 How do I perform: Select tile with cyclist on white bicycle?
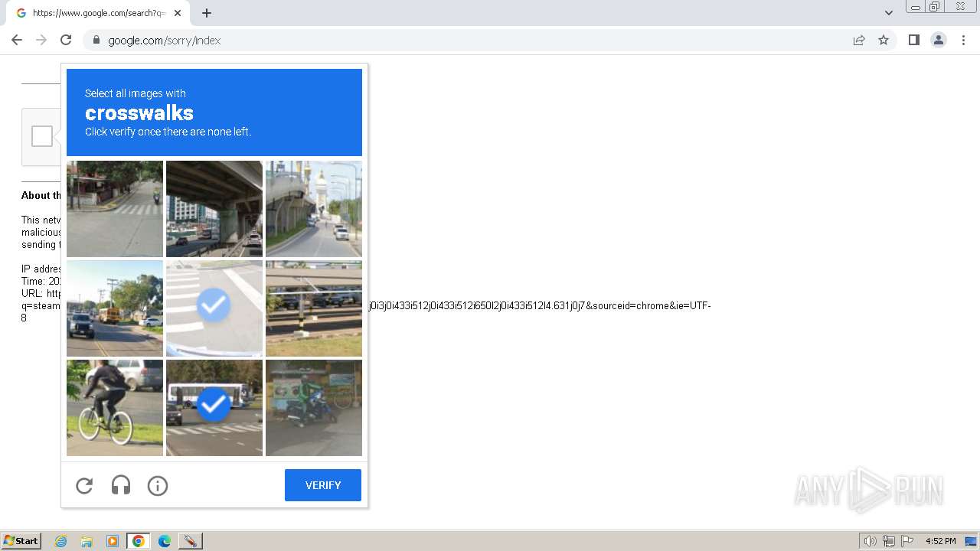(115, 408)
